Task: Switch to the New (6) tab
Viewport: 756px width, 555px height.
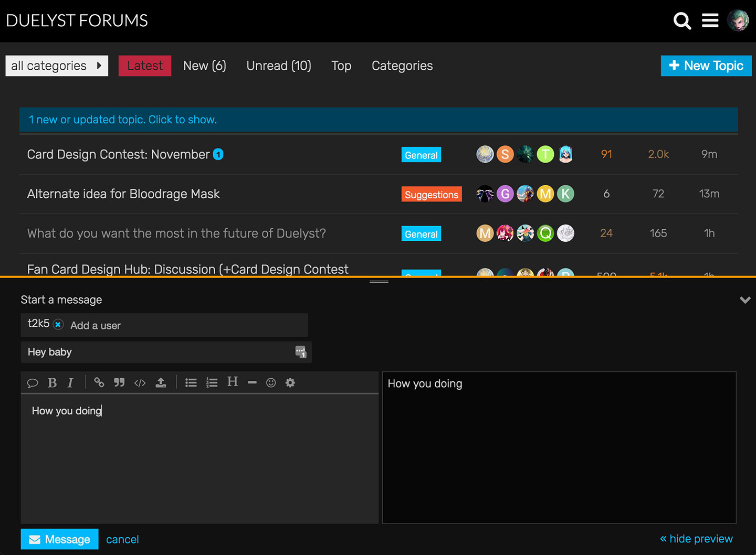Action: pos(205,66)
